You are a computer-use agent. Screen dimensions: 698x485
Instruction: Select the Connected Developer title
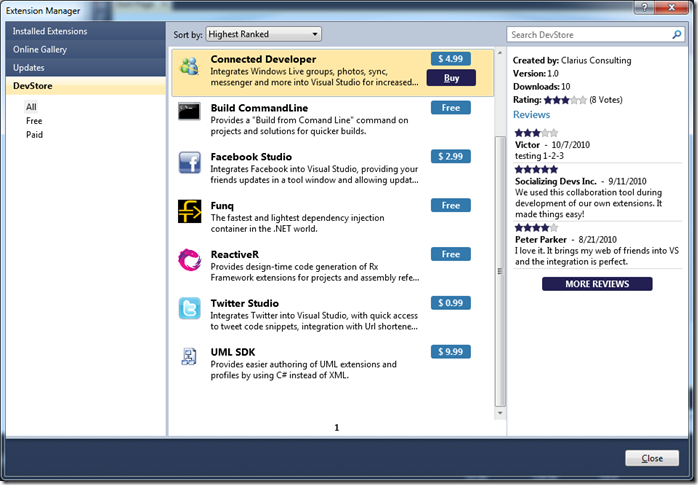(x=263, y=59)
